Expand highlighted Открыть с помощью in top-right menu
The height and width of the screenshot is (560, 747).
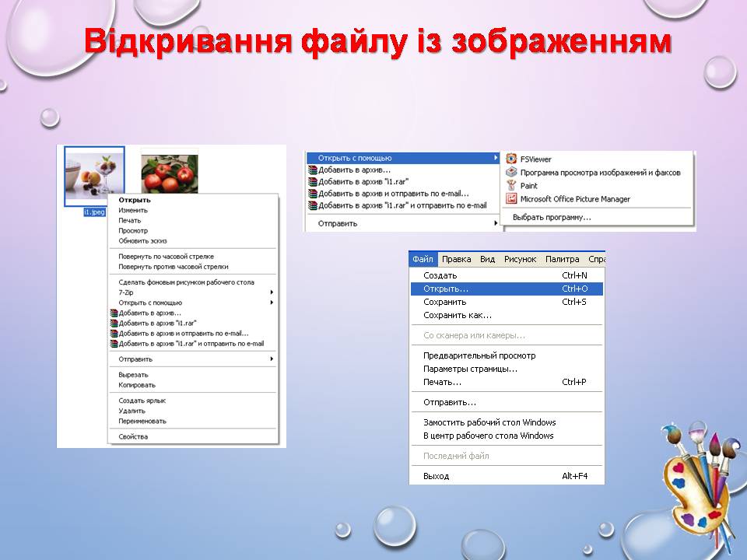(495, 159)
